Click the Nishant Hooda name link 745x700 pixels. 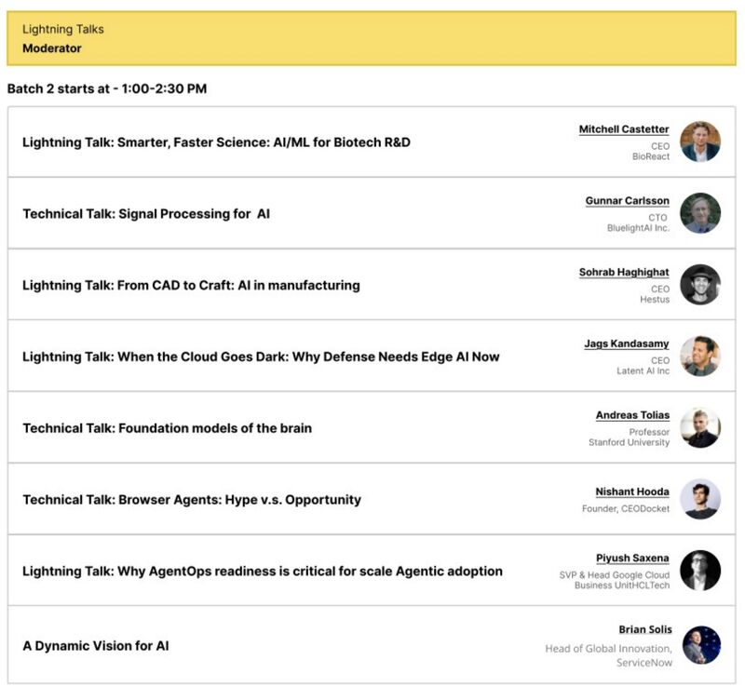coord(632,491)
